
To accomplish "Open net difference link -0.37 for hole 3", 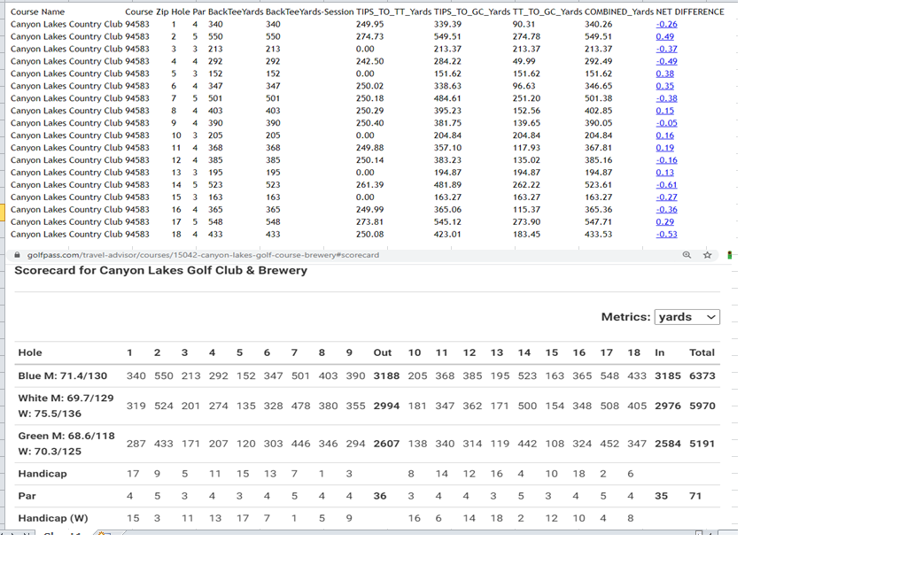I will 666,49.
